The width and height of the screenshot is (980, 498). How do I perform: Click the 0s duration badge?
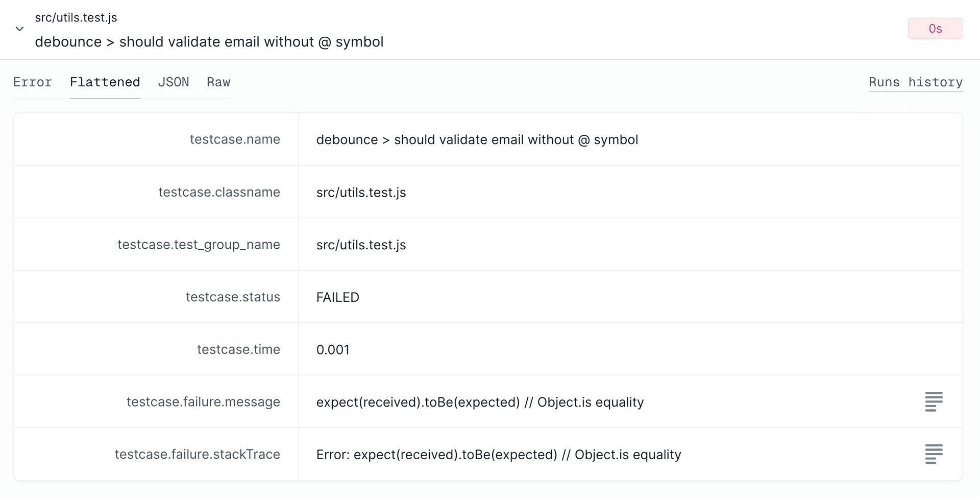[x=935, y=28]
